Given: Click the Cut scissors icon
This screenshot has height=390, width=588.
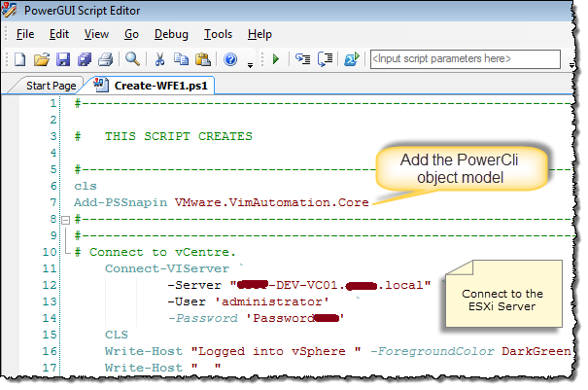Looking at the screenshot, I should pyautogui.click(x=160, y=59).
